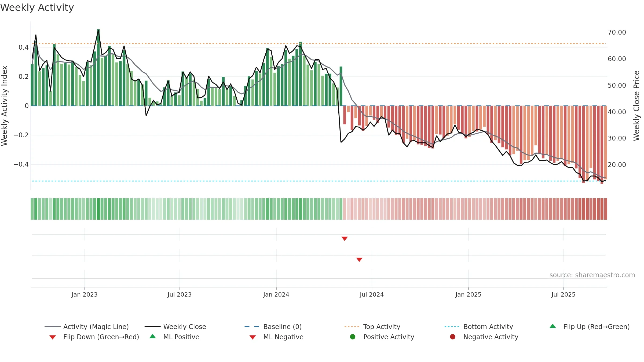Click the Jan 2025 x-axis label

tap(468, 294)
